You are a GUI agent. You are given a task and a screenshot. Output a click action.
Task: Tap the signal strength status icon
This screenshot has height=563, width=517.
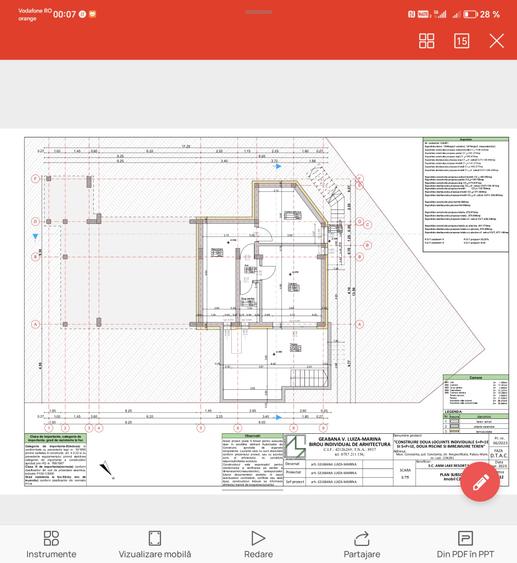pos(440,14)
